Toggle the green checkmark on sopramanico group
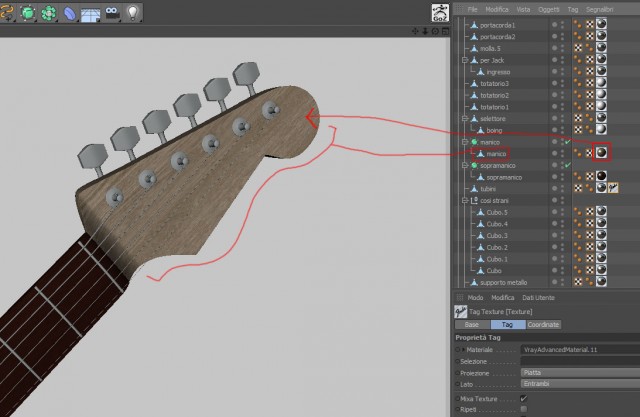Image resolution: width=640 pixels, height=417 pixels. (x=567, y=165)
